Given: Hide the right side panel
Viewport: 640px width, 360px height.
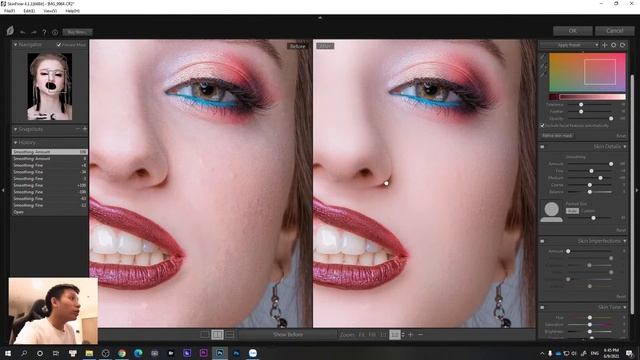Looking at the screenshot, I should point(636,190).
